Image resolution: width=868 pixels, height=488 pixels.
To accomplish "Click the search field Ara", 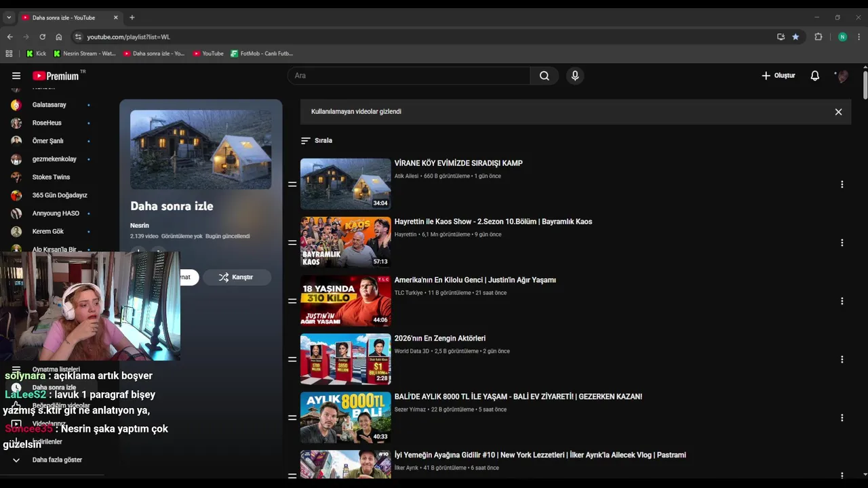I will [409, 76].
